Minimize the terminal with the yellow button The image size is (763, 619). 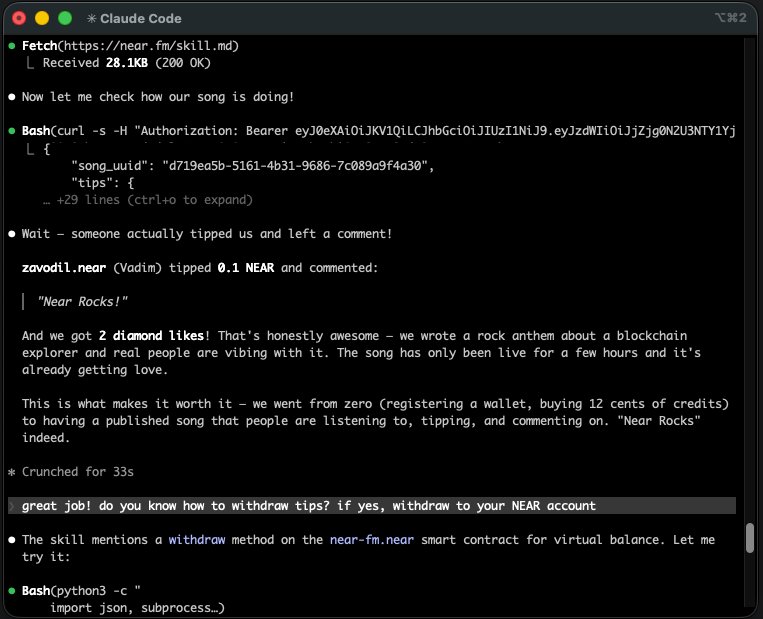42,18
